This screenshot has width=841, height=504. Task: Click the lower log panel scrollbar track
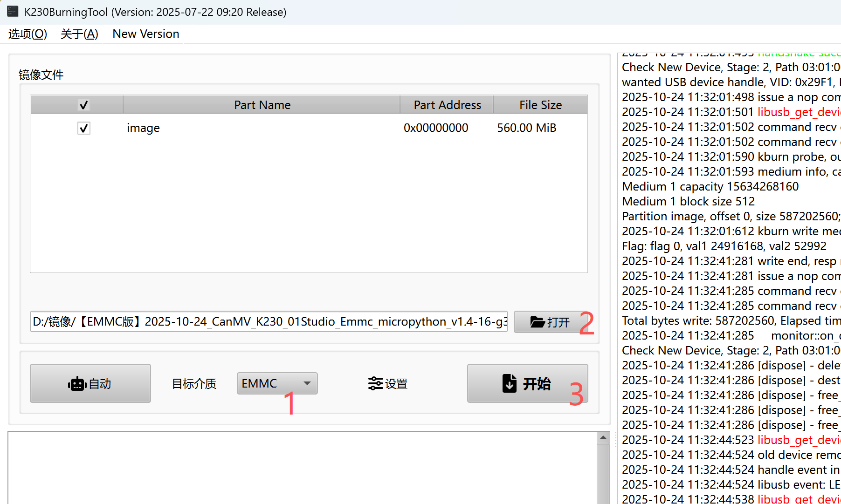(x=603, y=475)
